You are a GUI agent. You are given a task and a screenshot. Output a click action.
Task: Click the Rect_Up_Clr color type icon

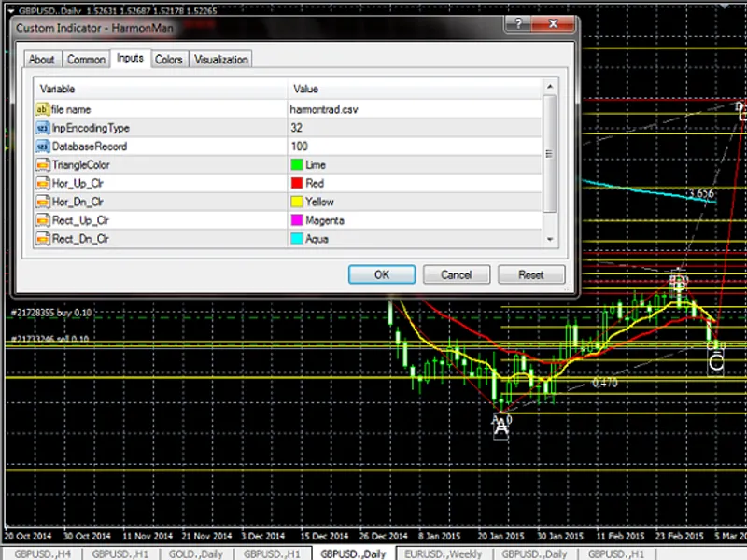(42, 220)
